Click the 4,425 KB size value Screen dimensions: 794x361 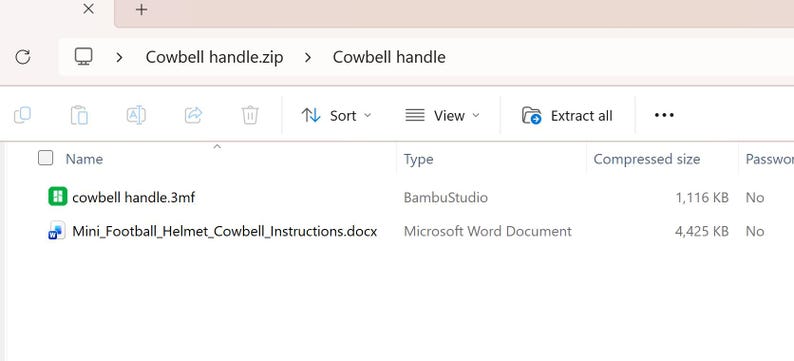[x=702, y=231]
